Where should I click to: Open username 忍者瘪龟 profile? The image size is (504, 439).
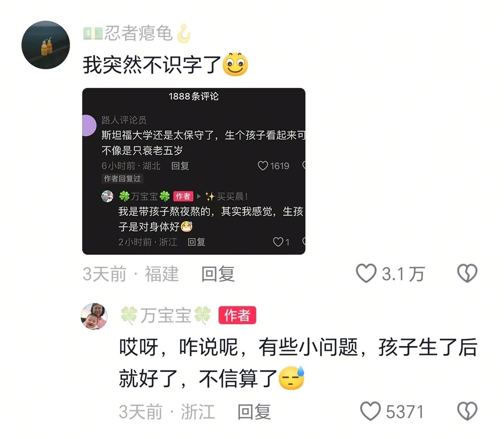click(138, 33)
